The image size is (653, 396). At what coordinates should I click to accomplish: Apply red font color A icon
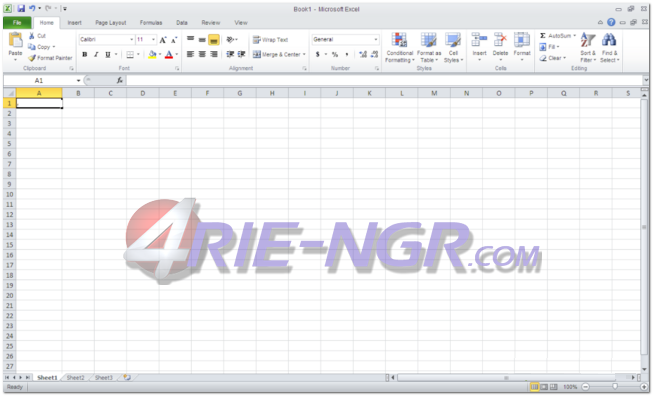click(169, 55)
